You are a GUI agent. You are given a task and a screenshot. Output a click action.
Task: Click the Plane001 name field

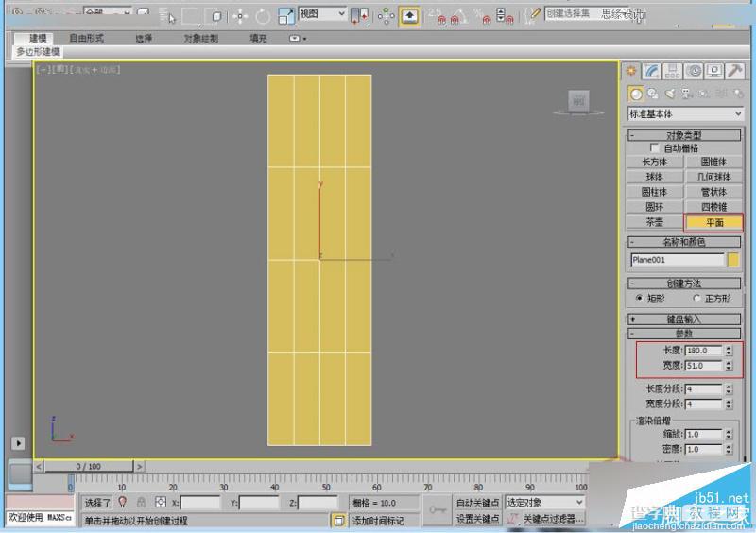click(677, 260)
